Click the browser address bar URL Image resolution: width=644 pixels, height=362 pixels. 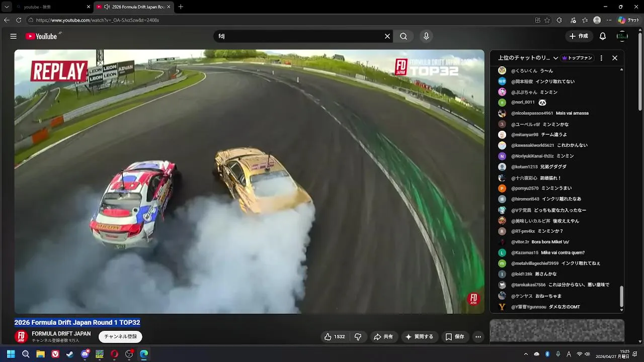pyautogui.click(x=98, y=20)
